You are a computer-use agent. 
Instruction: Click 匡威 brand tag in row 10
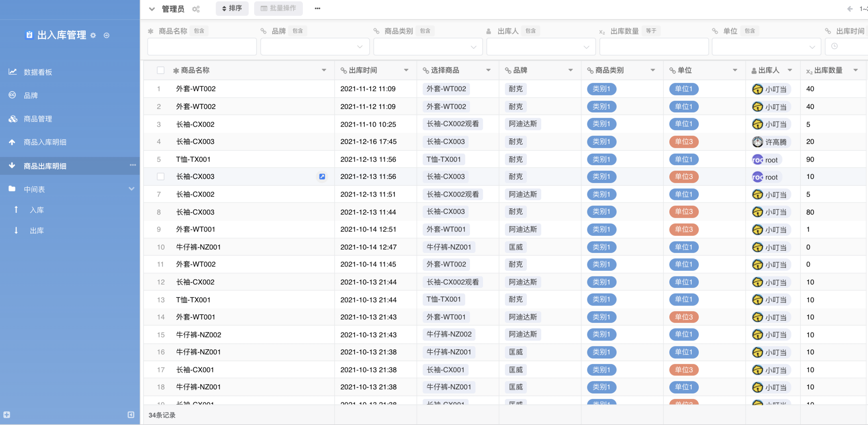516,247
